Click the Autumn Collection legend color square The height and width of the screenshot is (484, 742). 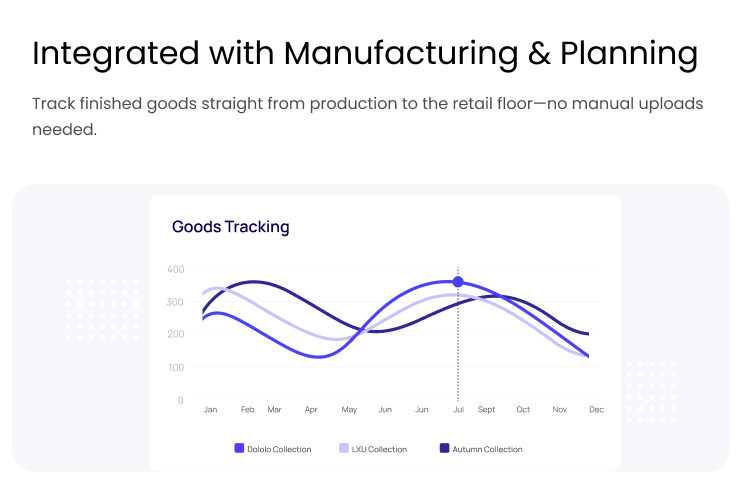tap(444, 449)
